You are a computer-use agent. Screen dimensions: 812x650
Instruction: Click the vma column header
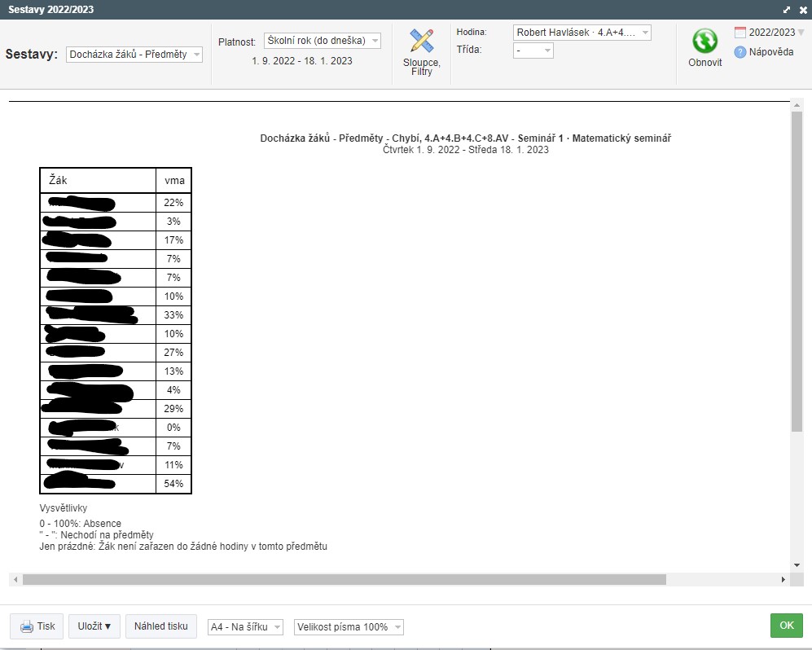[x=174, y=180]
